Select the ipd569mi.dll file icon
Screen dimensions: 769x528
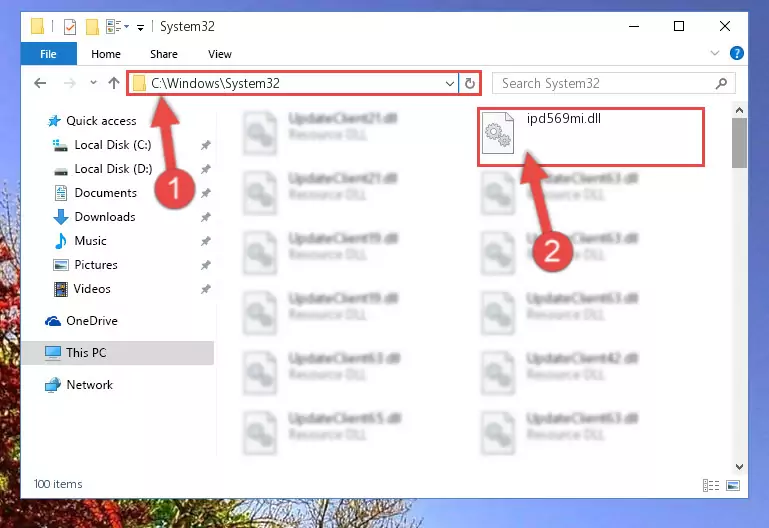pos(498,133)
